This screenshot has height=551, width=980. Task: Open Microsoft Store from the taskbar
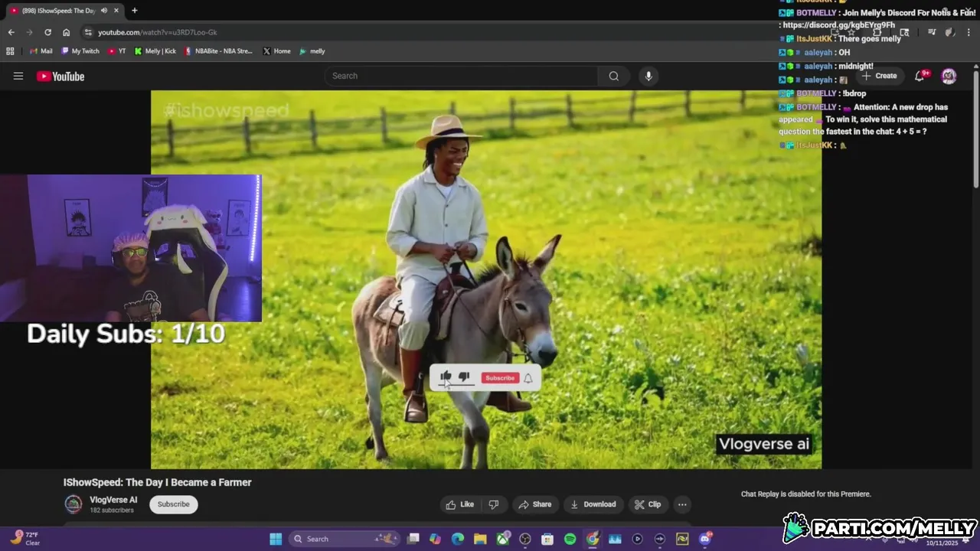click(x=547, y=539)
